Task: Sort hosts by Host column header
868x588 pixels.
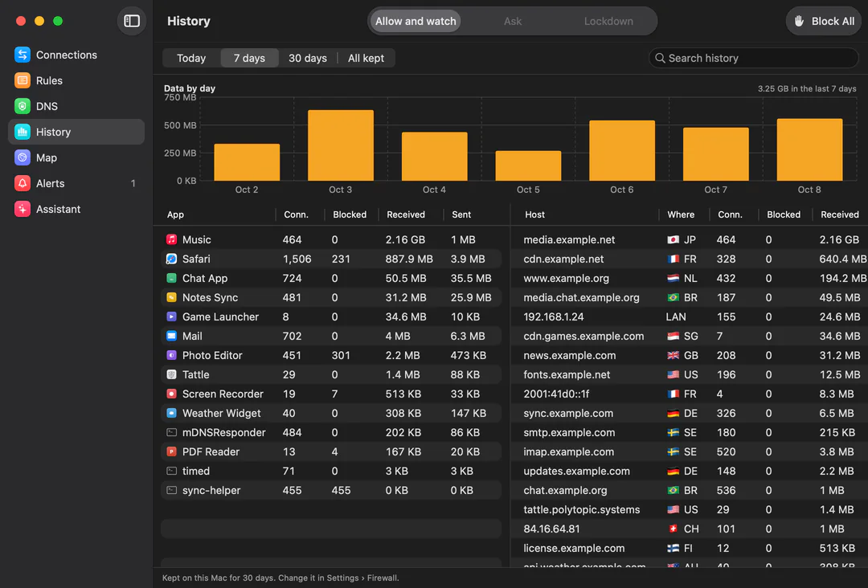Action: [534, 214]
